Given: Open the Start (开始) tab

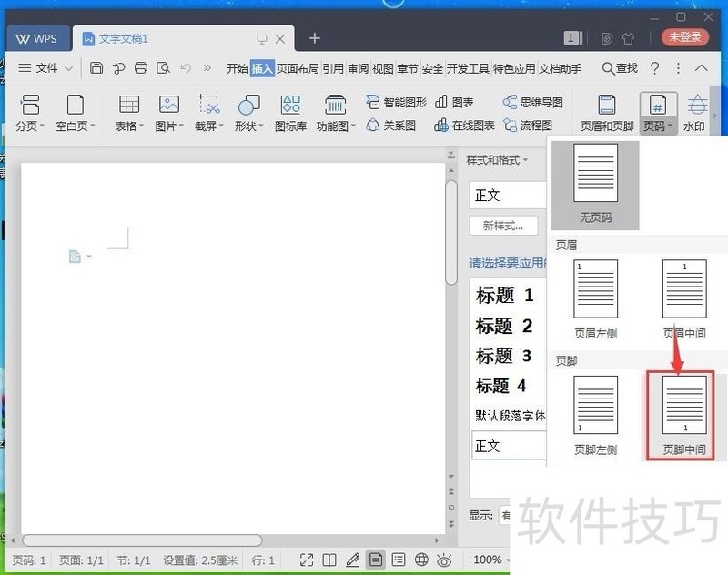Looking at the screenshot, I should [x=238, y=68].
